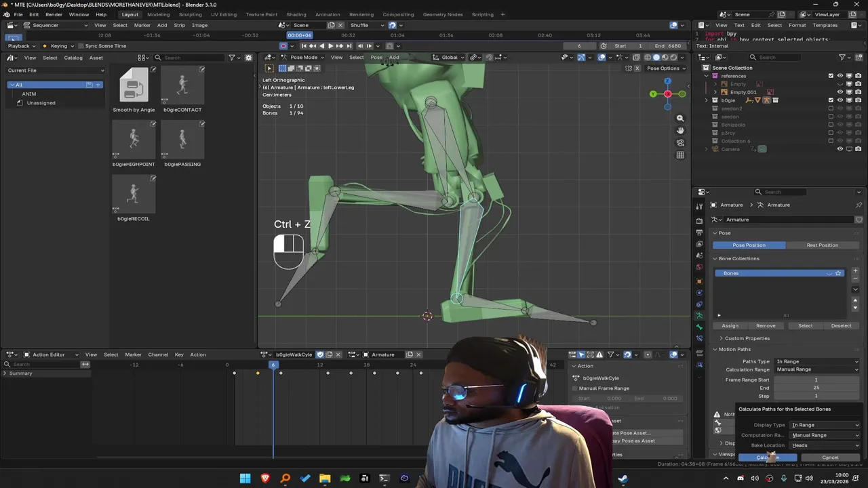Add a new catalog with plus icon
The width and height of the screenshot is (868, 488).
click(x=98, y=85)
